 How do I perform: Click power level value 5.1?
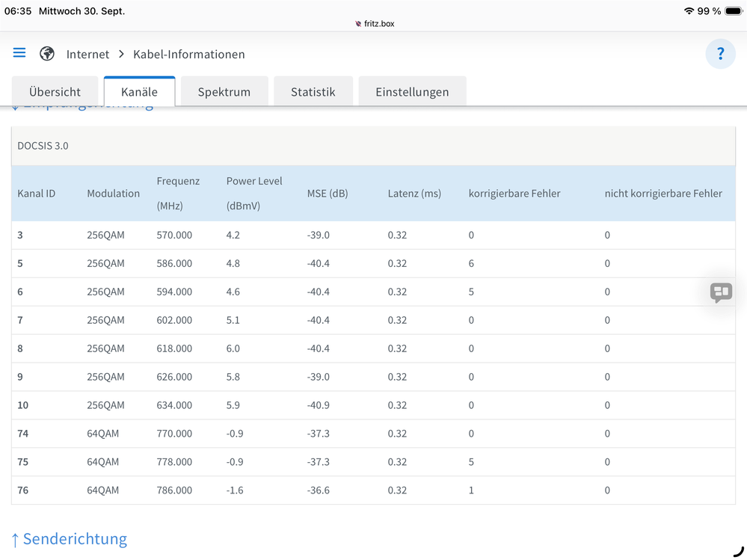click(x=233, y=320)
